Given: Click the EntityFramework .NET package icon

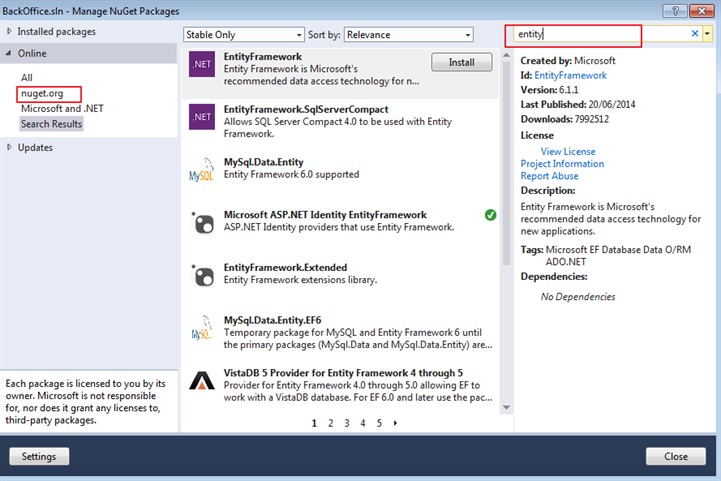Looking at the screenshot, I should [x=202, y=64].
